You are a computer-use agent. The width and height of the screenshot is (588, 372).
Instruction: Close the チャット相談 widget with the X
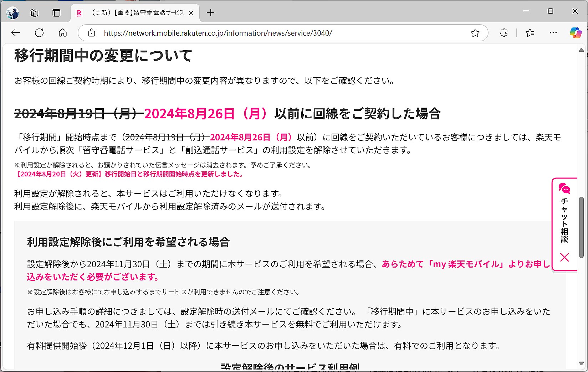(564, 257)
